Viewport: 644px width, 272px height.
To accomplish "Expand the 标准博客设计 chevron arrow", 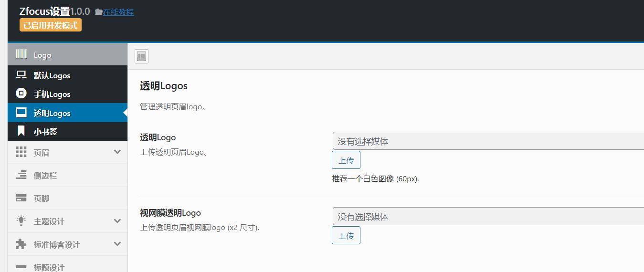I will point(117,244).
